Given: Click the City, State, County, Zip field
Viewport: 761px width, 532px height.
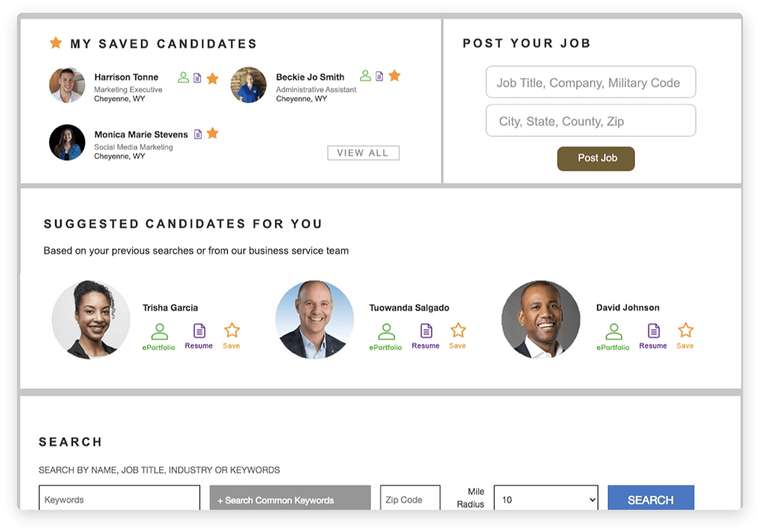Looking at the screenshot, I should (x=590, y=121).
